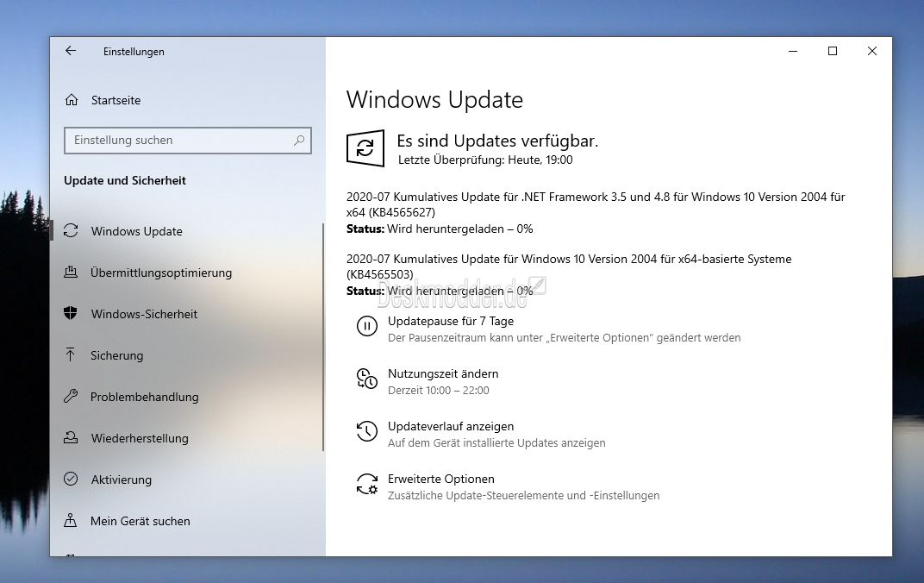Close the Einstellungen window

872,51
